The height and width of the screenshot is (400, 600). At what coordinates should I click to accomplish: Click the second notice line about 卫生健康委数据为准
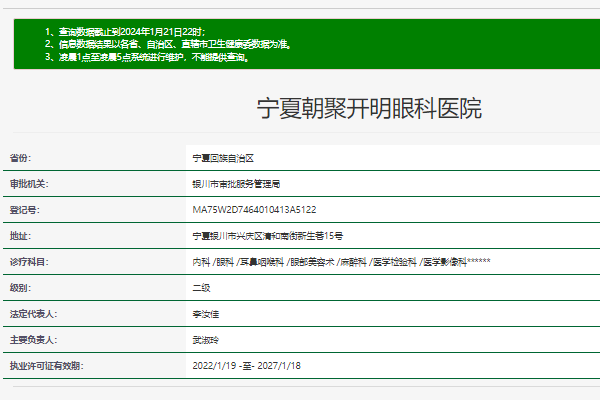coord(168,44)
